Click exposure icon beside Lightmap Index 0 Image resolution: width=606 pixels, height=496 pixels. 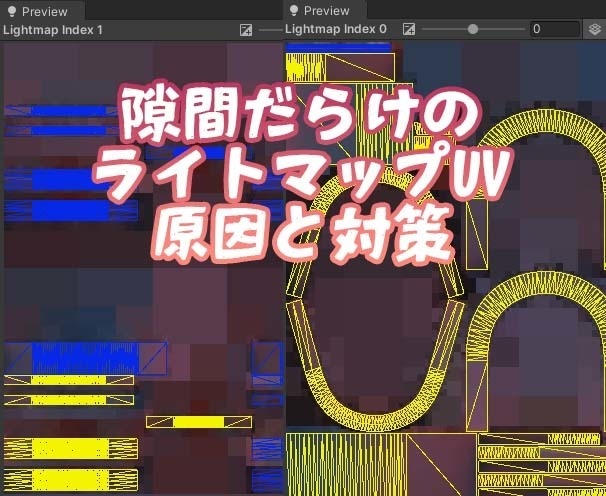[409, 29]
